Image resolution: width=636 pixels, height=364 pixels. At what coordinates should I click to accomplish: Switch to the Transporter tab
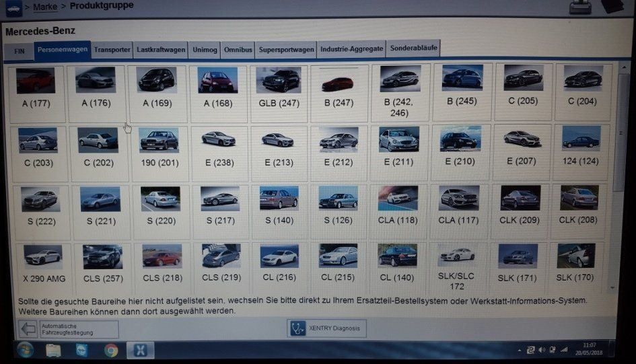[112, 50]
